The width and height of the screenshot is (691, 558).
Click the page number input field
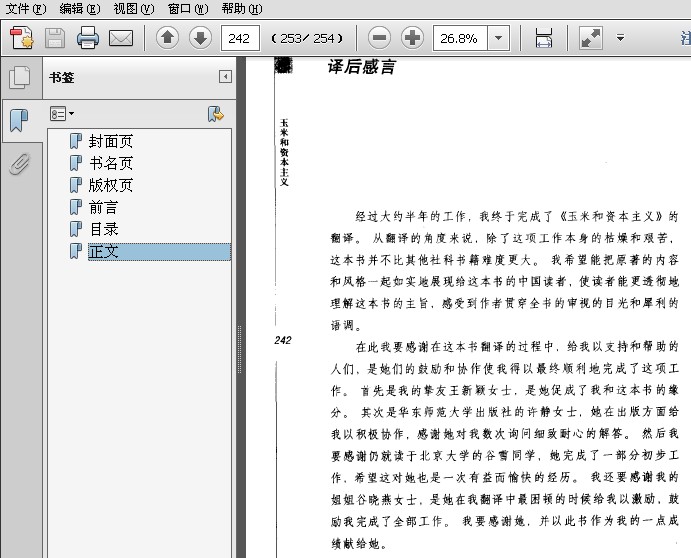240,39
